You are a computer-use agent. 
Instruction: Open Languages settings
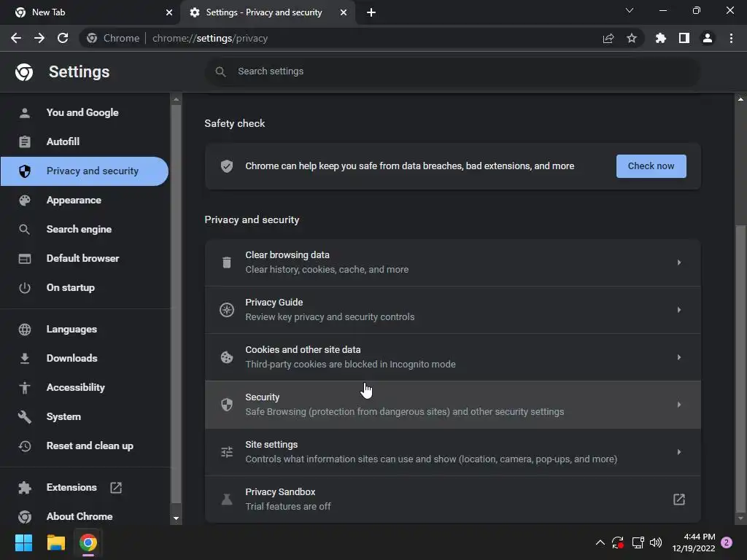85,330
